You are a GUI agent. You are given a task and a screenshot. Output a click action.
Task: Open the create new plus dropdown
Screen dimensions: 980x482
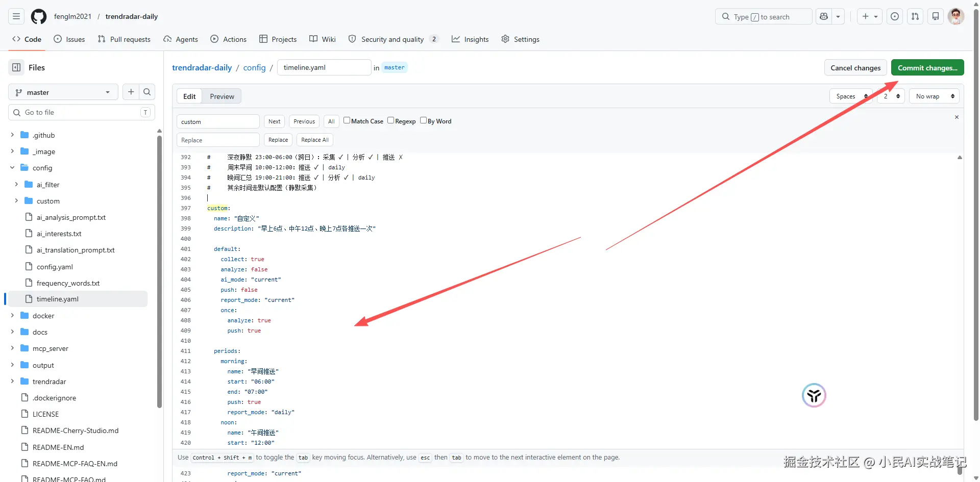[x=870, y=16]
